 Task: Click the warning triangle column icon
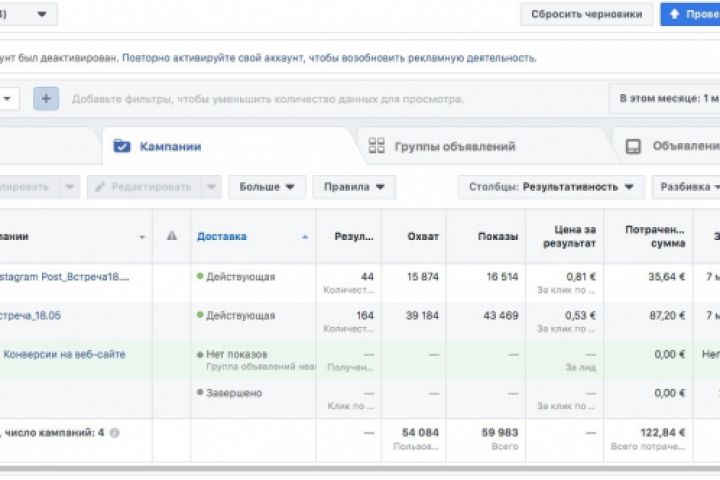(172, 236)
